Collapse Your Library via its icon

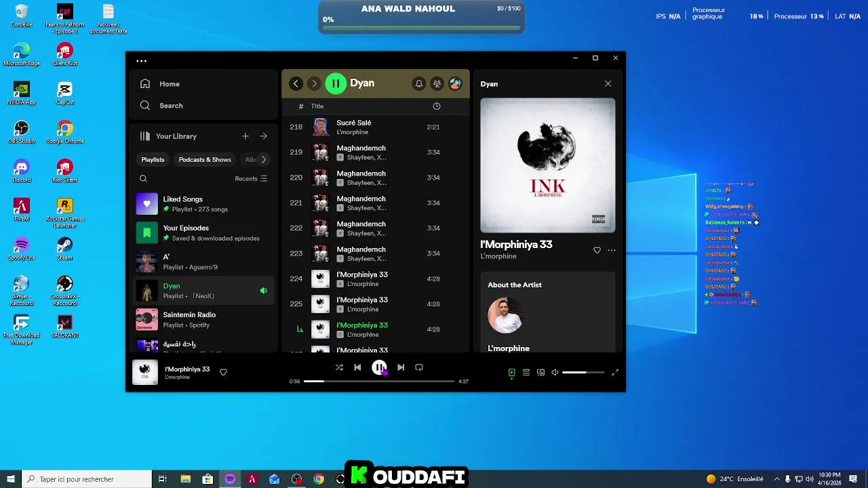pyautogui.click(x=144, y=136)
